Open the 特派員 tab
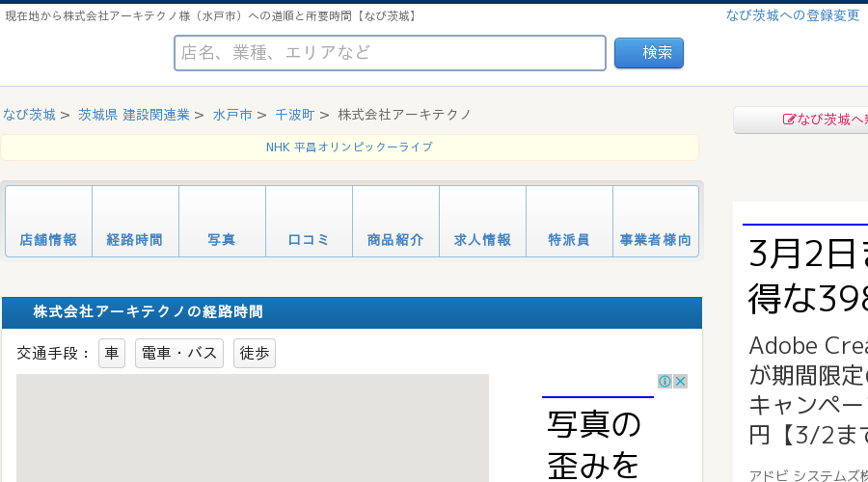This screenshot has width=868, height=482. [x=570, y=222]
